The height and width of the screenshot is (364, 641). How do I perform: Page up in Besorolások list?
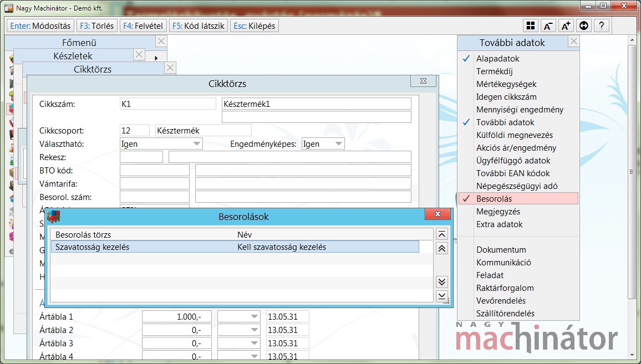442,249
